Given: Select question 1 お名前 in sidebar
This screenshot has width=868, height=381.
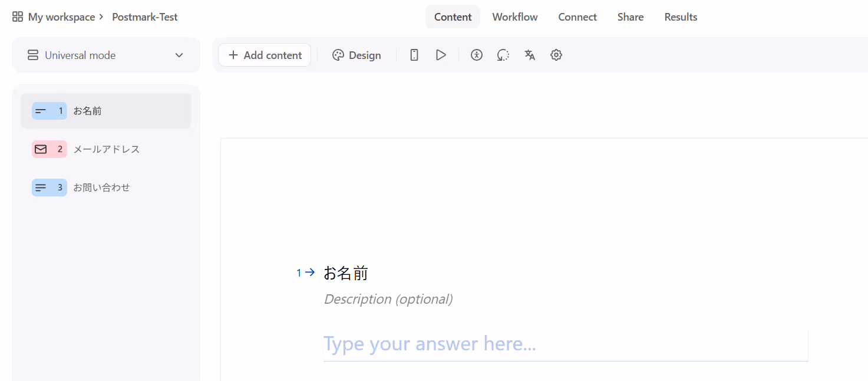Looking at the screenshot, I should (x=106, y=111).
